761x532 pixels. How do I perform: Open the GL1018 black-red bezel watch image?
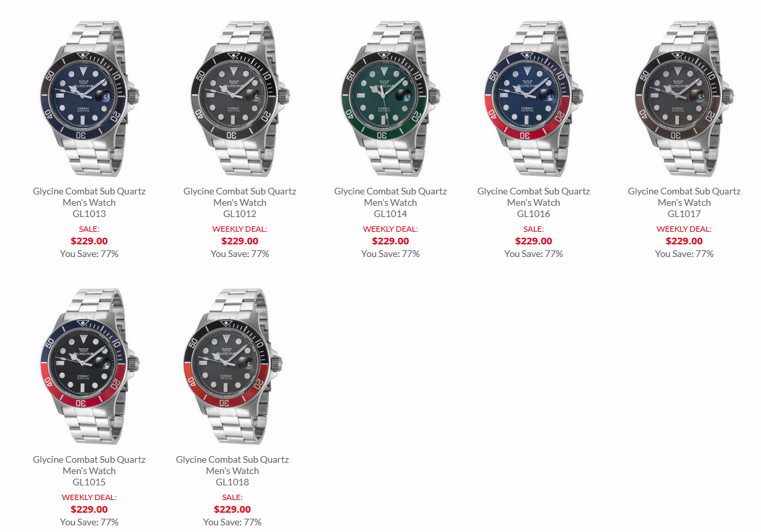click(x=232, y=366)
